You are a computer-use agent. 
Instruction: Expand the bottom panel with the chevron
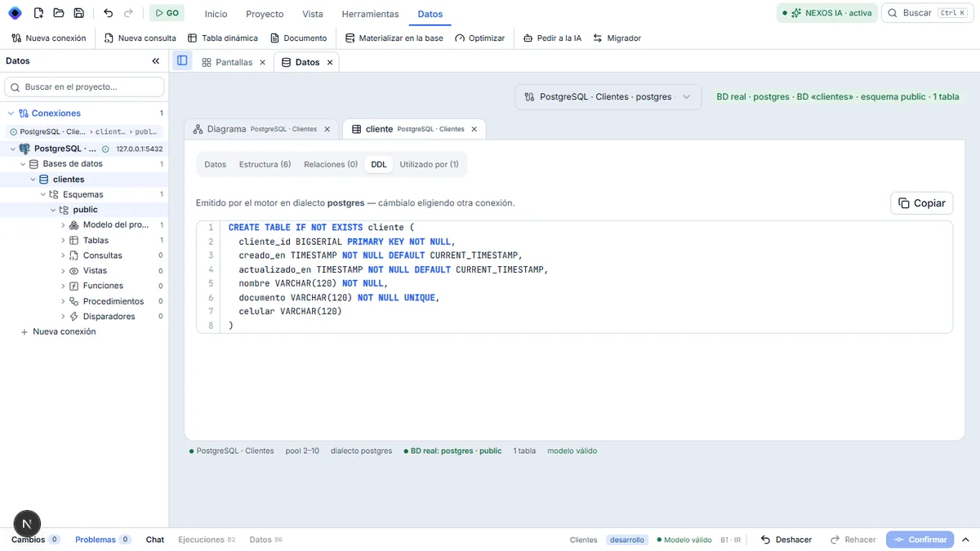pos(966,540)
